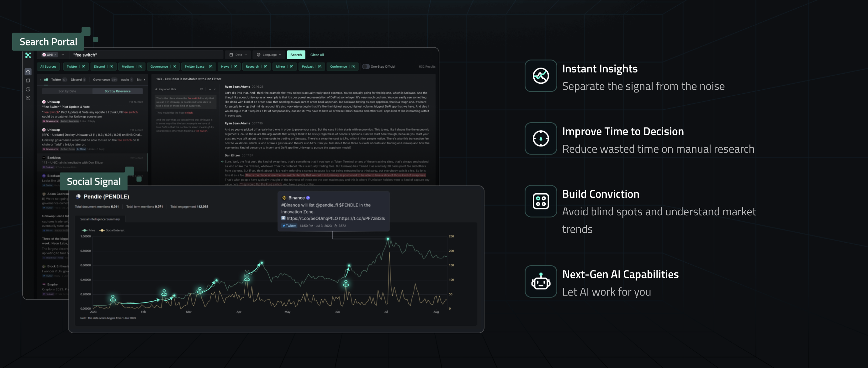Collapse the Keyword Hits panel
Viewport: 868px width, 368px height.
tap(156, 89)
